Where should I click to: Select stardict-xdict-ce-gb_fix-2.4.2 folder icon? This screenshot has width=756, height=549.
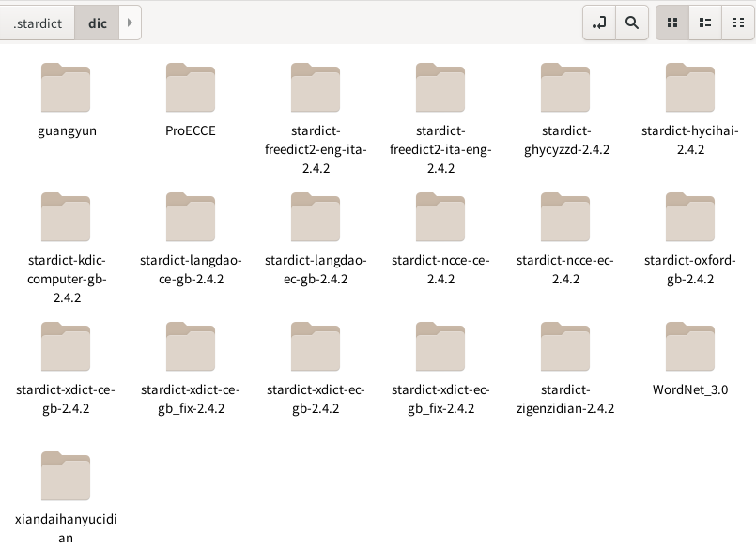(191, 346)
